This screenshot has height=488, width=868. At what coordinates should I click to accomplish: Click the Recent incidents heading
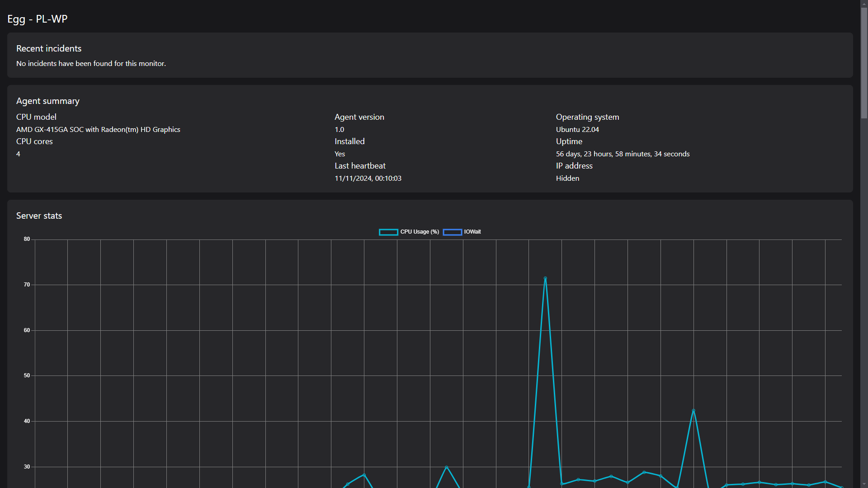[49, 48]
